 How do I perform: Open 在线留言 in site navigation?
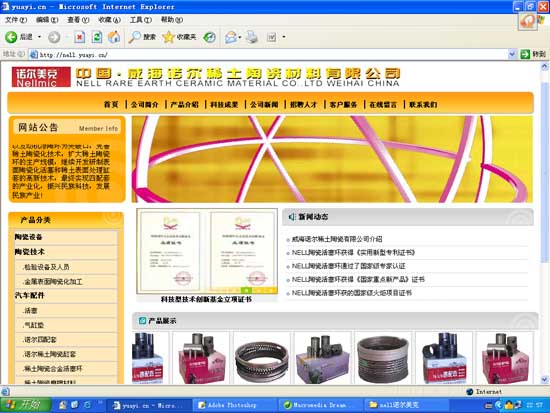tap(383, 105)
